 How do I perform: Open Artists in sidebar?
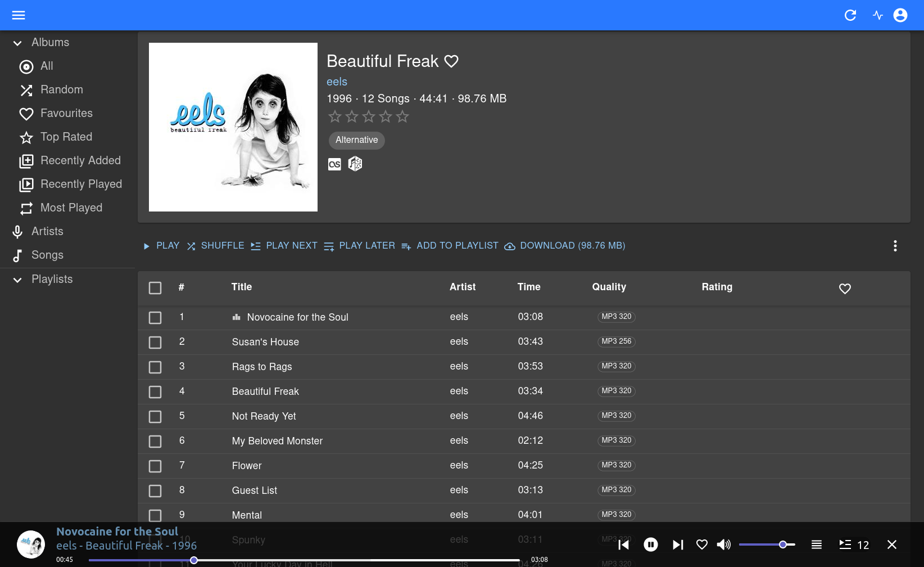67,232
